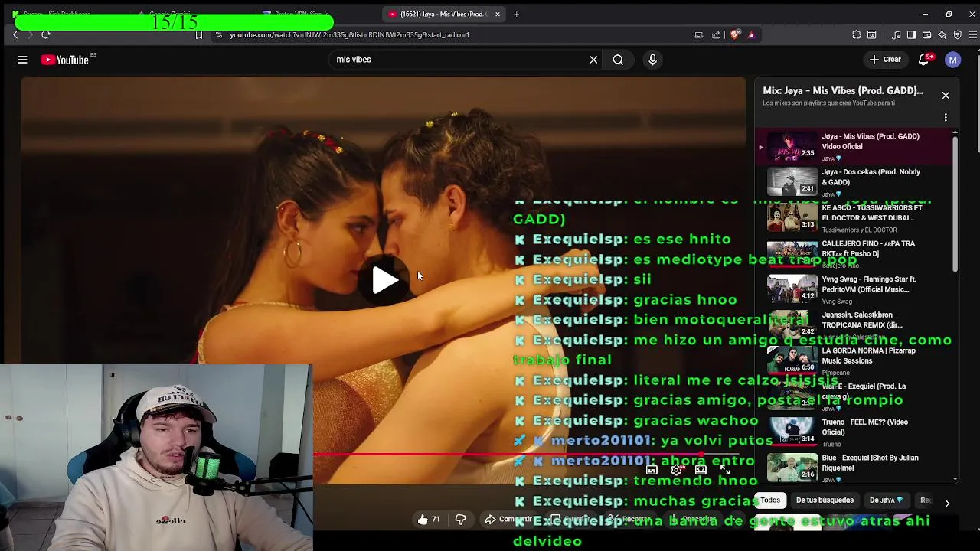The image size is (980, 551).
Task: Bookmark this page
Action: tap(199, 34)
